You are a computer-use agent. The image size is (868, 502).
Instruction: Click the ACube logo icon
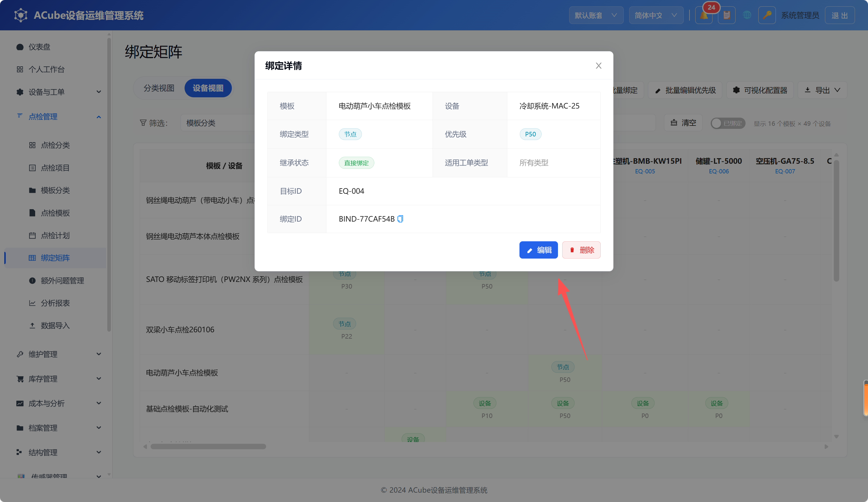coord(21,15)
